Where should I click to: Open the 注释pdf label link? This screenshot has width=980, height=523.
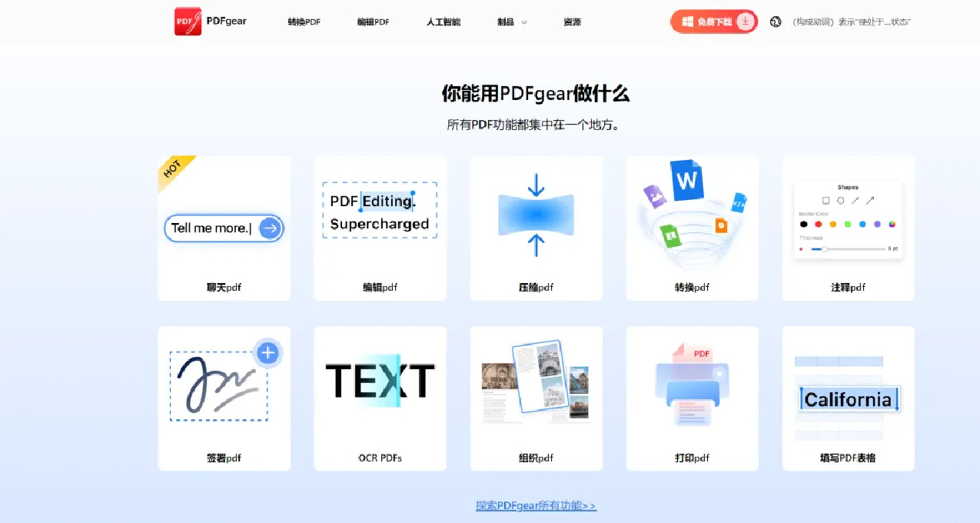pyautogui.click(x=849, y=288)
